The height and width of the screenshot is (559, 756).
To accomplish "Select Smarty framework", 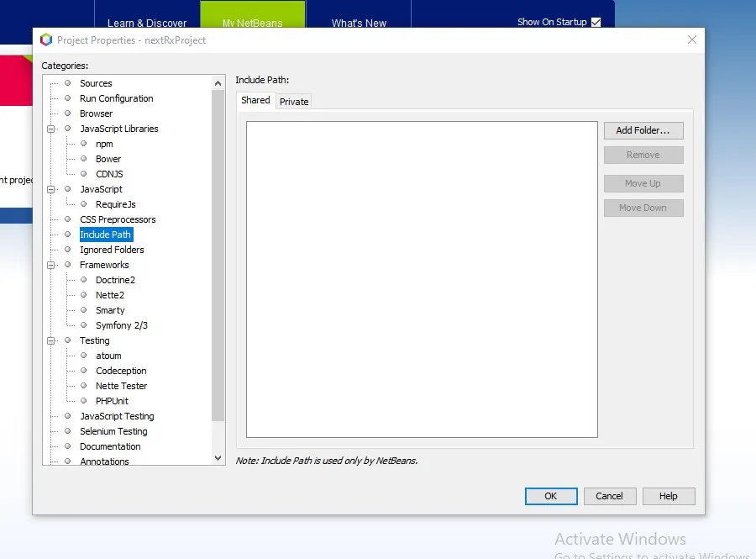I will 110,310.
